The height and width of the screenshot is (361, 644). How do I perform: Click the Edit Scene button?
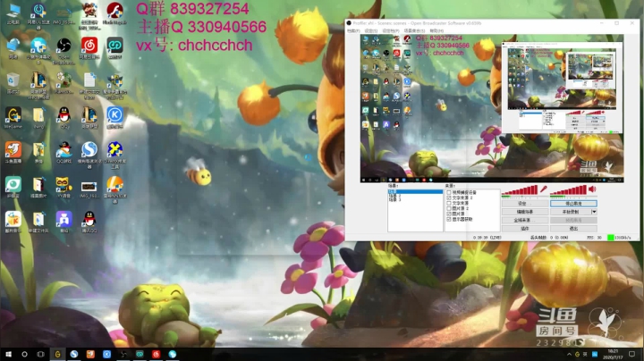pos(525,212)
